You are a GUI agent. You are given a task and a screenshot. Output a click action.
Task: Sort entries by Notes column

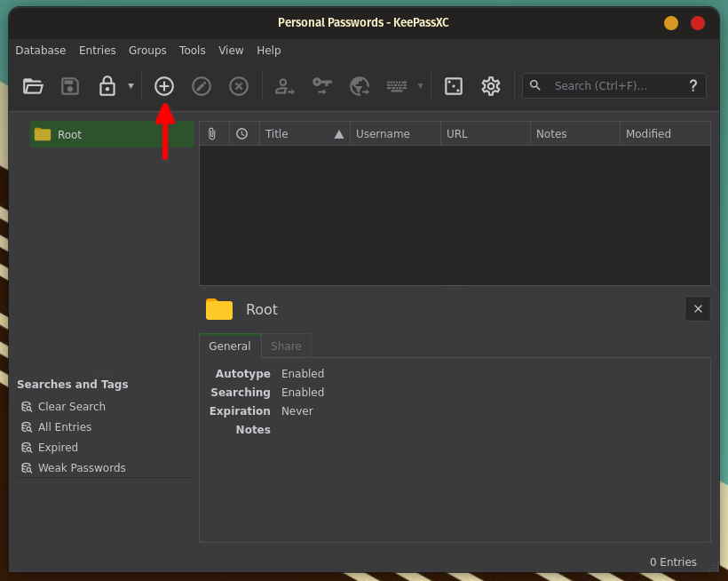pyautogui.click(x=574, y=134)
